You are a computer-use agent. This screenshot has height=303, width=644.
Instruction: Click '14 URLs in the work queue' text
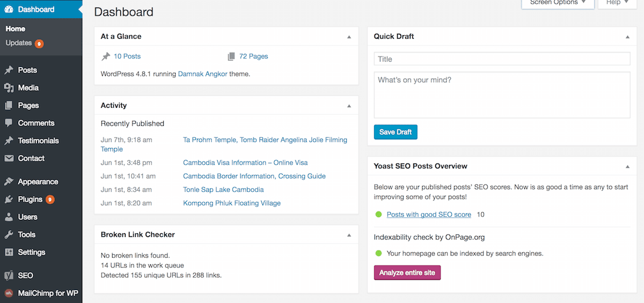click(x=142, y=265)
